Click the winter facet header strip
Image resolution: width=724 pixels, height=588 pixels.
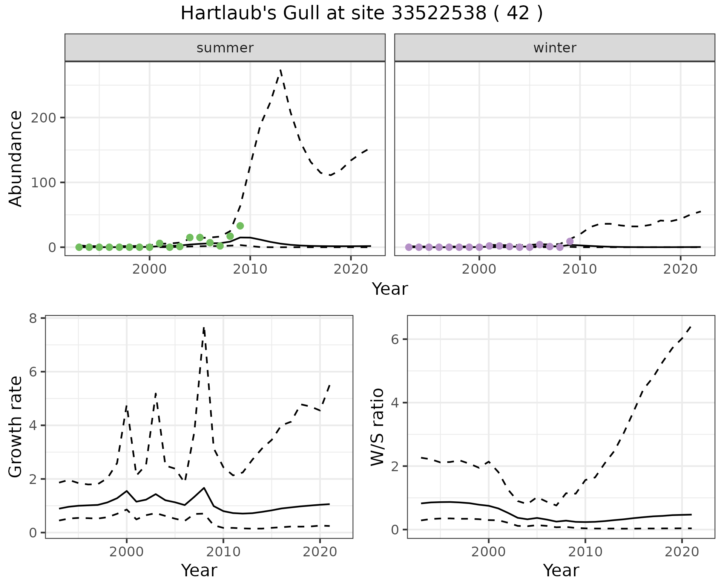tap(554, 48)
